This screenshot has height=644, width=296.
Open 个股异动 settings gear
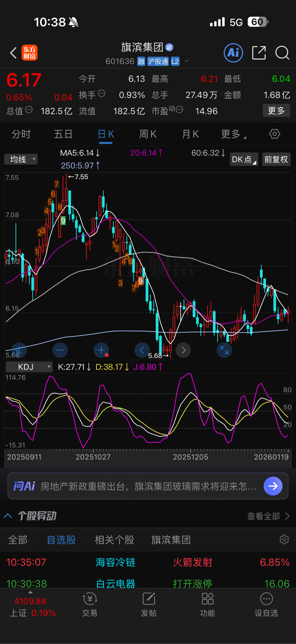tap(284, 539)
